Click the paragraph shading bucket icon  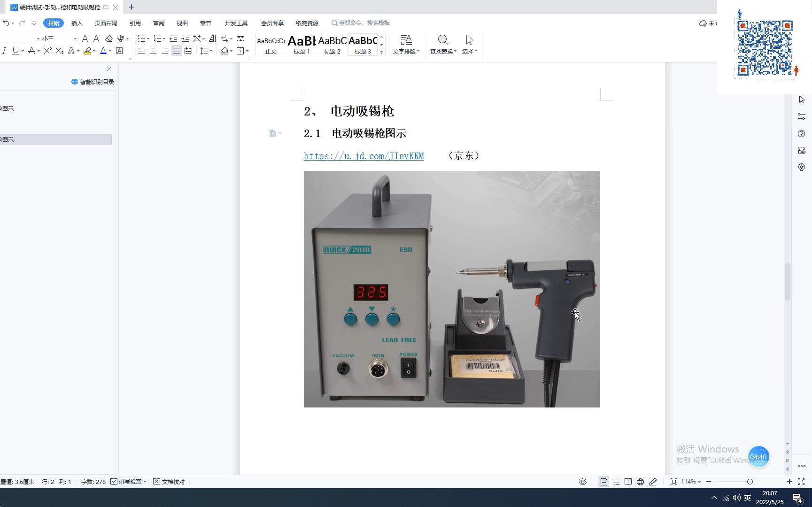point(224,51)
